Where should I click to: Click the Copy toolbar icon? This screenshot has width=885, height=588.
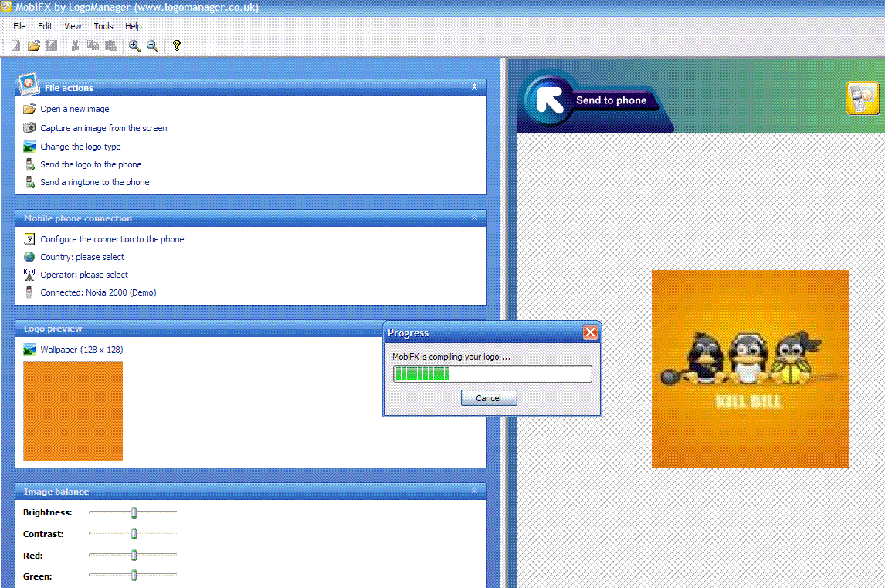pos(93,46)
